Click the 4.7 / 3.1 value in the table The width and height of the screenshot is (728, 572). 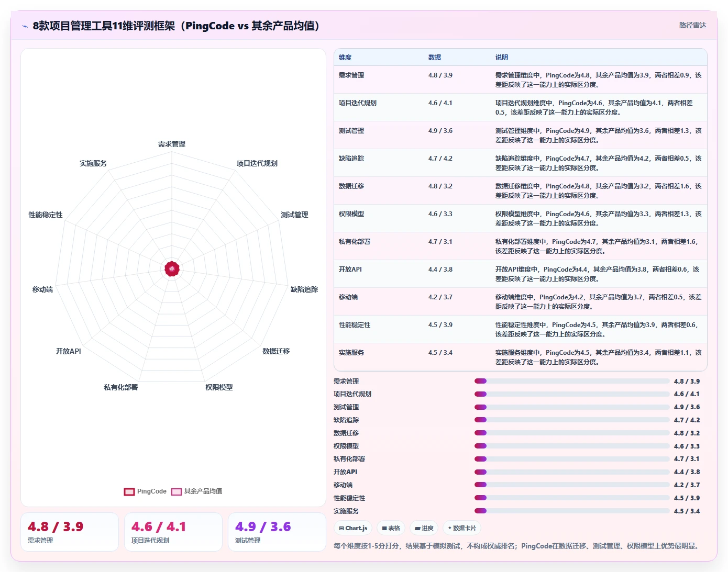point(440,242)
